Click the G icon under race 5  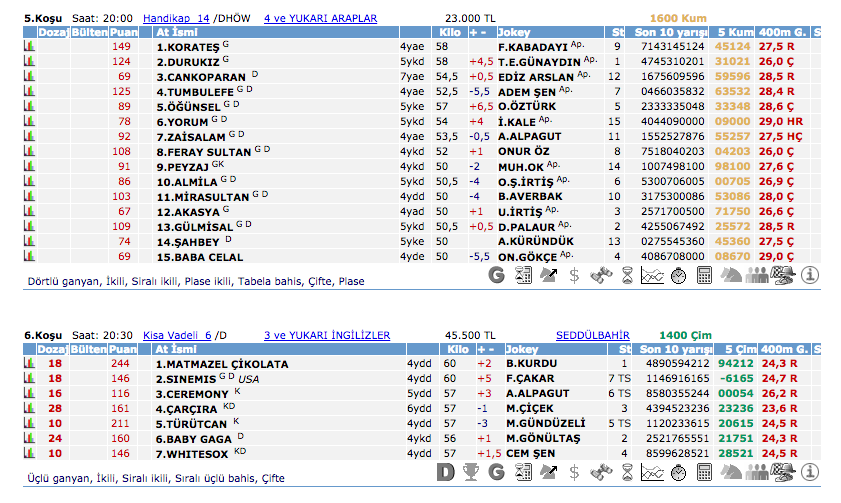(x=497, y=275)
